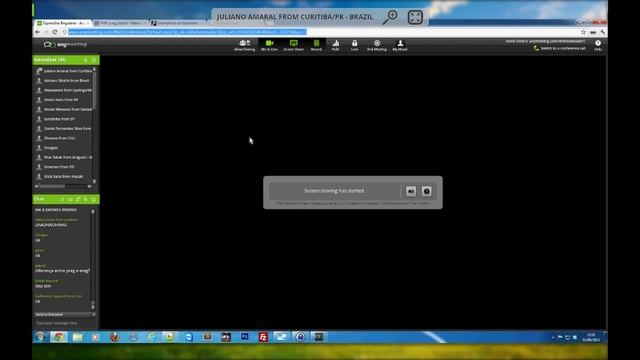
Task: Toggle full screen icon in video title bar
Action: point(415,17)
